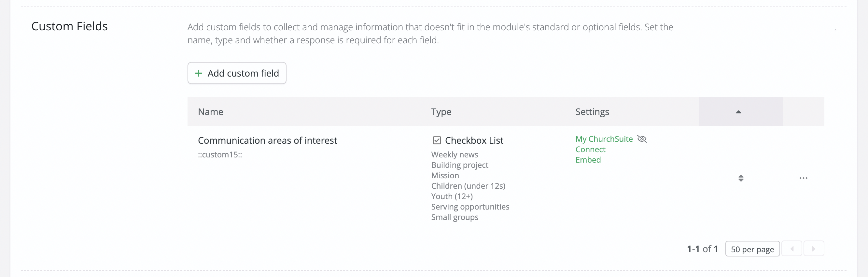Click the reorder up-down handle icon
The width and height of the screenshot is (868, 277).
point(741,178)
